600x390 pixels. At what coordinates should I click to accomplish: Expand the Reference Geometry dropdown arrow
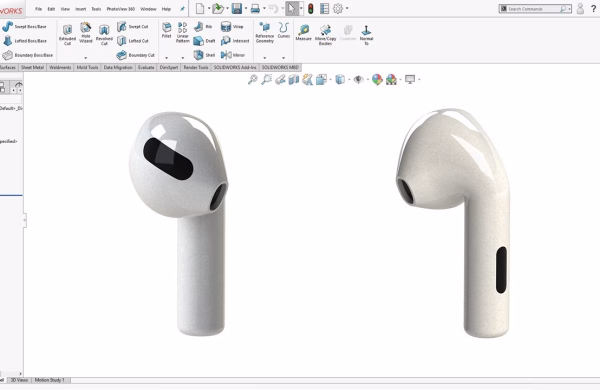[x=264, y=58]
